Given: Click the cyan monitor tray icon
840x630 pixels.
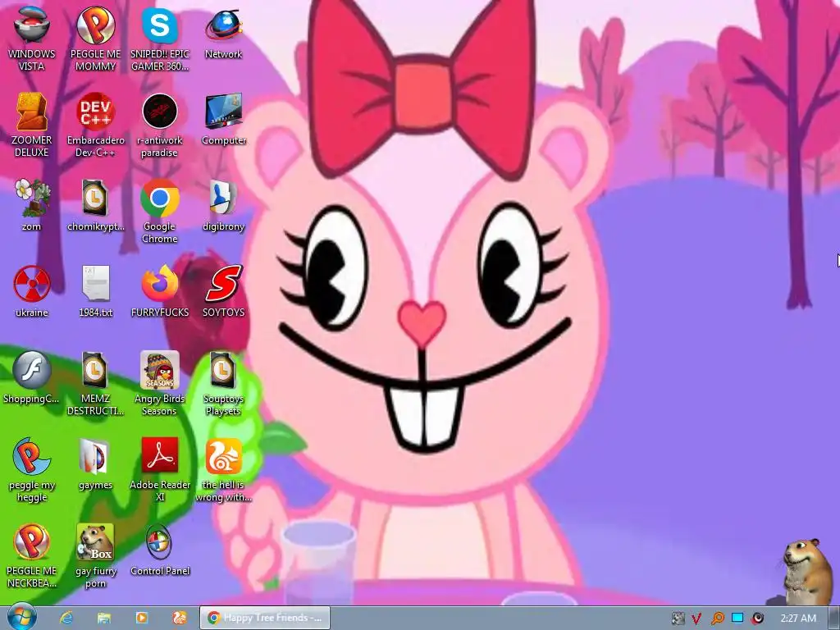Looking at the screenshot, I should coord(737,618).
